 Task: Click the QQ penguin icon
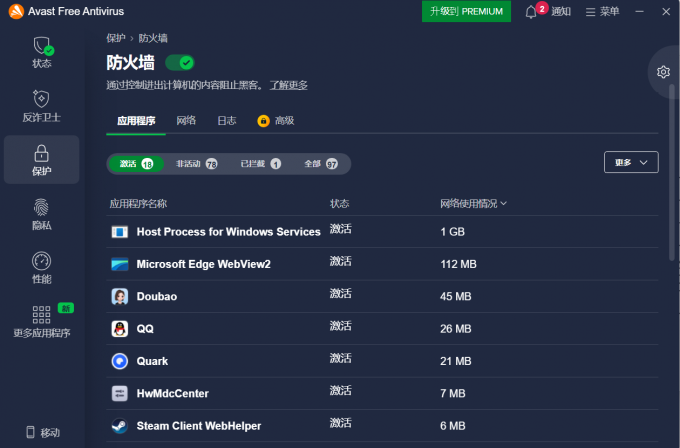(120, 329)
